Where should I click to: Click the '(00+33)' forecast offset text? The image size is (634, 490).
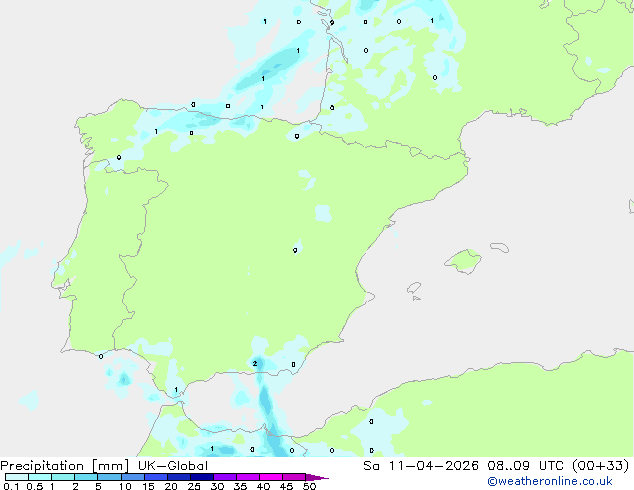click(600, 466)
